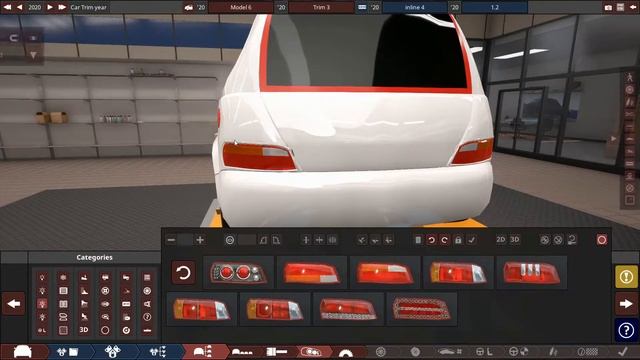Viewport: 640px width, 360px height.
Task: Click the engine icon beside inline 4
Action: tap(362, 7)
